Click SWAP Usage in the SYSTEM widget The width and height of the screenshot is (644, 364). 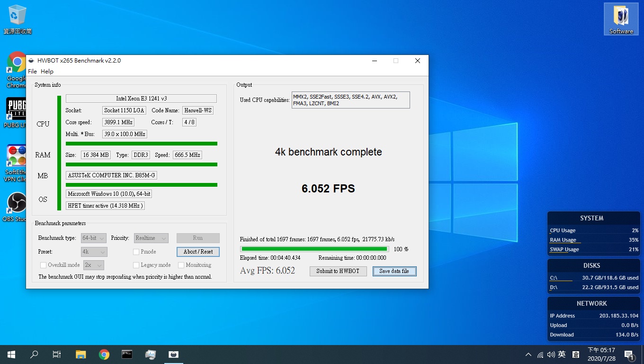tap(594, 249)
